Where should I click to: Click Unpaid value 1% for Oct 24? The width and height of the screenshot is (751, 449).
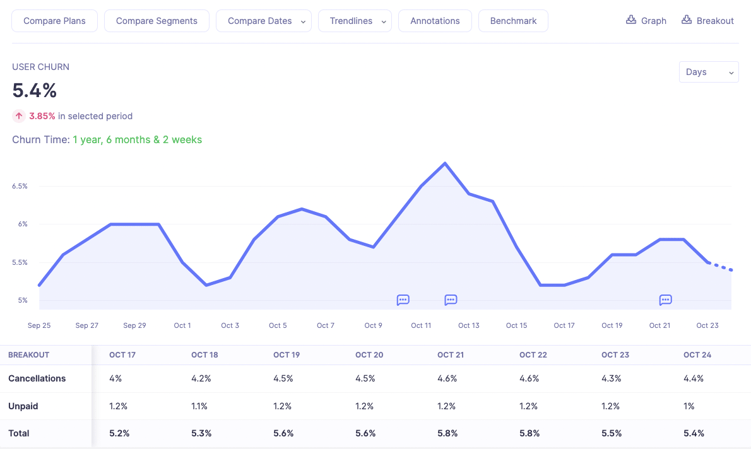coord(689,406)
